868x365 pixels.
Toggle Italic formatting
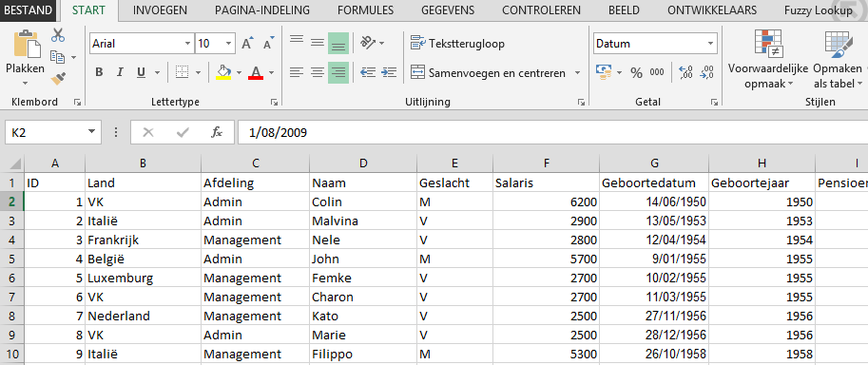coord(120,72)
